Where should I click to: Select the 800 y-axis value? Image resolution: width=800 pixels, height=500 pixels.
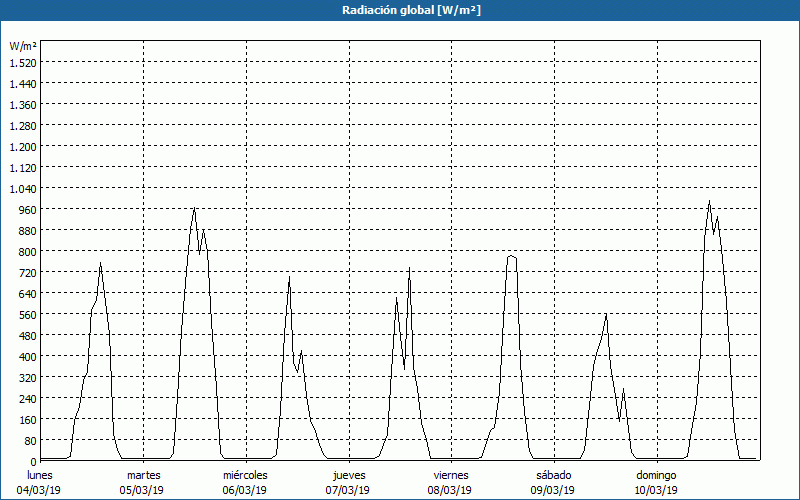click(28, 252)
